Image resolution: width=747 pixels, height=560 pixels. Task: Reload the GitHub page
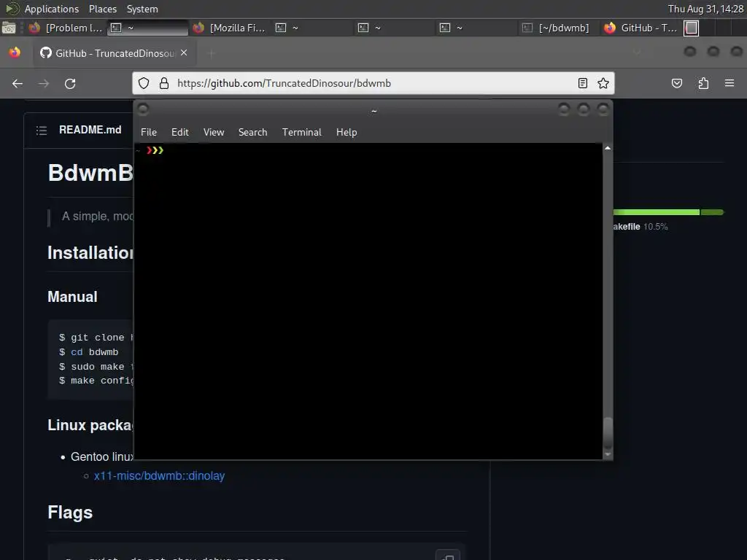coord(70,84)
